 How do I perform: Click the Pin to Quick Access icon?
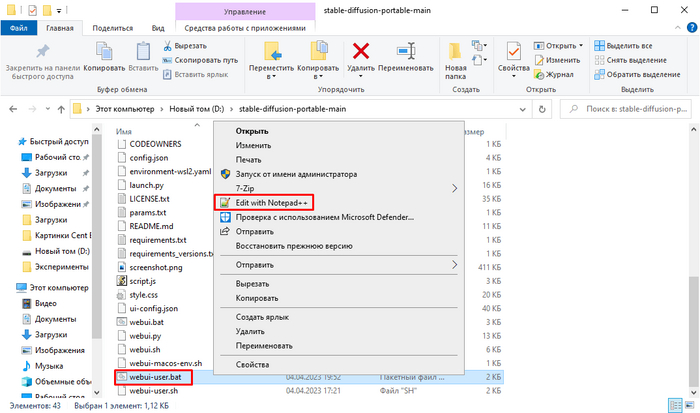[43, 52]
